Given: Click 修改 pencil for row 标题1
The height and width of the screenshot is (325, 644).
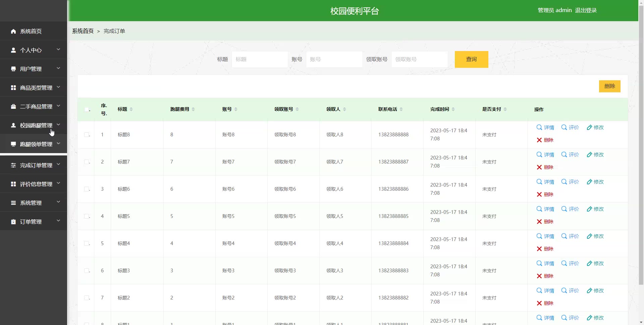Looking at the screenshot, I should (595, 318).
